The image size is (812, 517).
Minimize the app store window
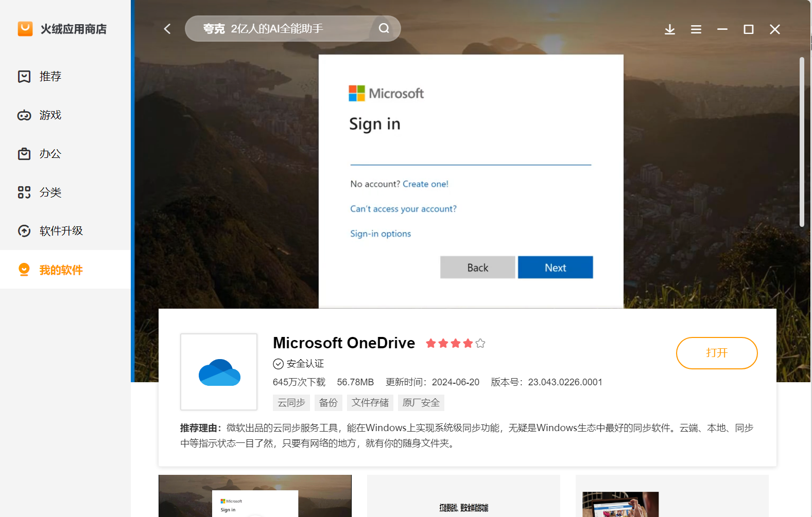(x=722, y=29)
